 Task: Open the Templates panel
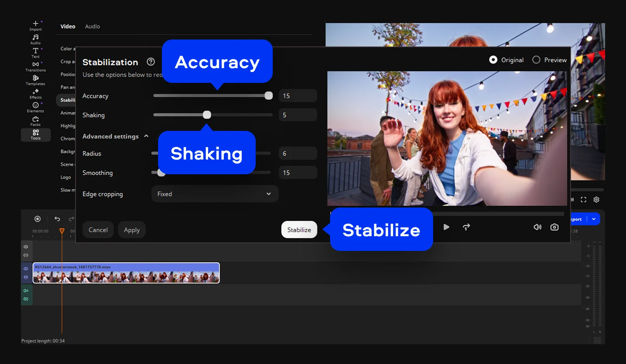coord(35,80)
